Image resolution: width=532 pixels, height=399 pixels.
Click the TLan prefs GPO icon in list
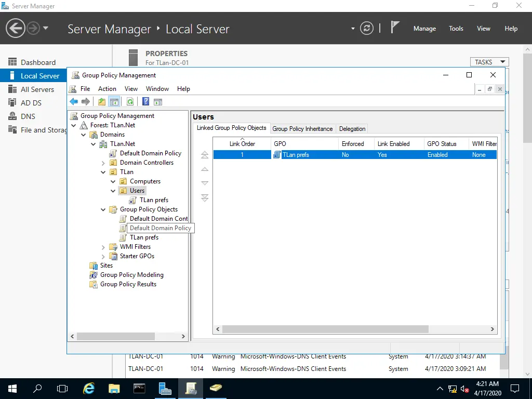point(277,155)
